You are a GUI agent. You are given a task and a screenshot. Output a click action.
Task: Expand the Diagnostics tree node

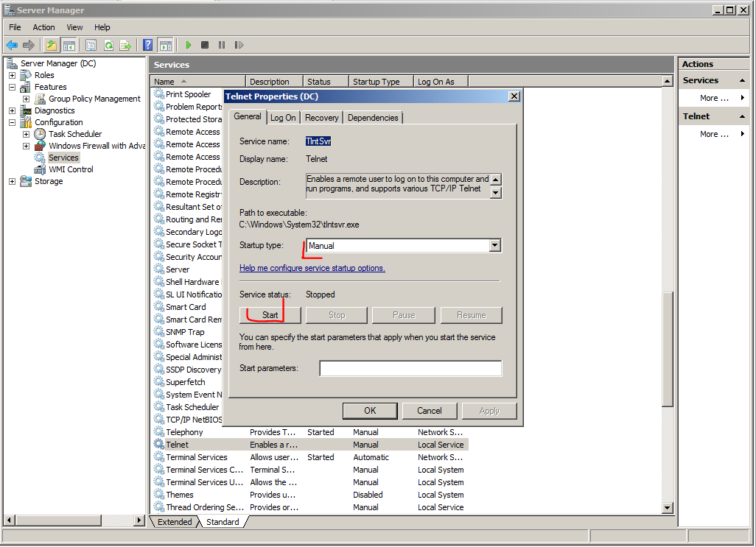pos(12,110)
